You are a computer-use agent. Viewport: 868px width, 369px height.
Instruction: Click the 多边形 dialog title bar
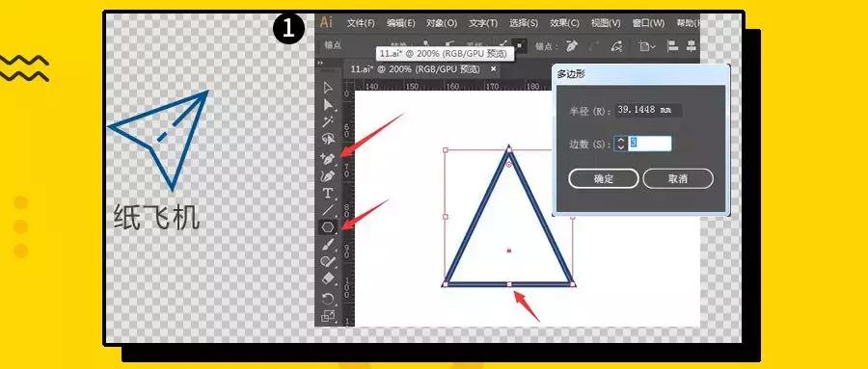click(x=641, y=75)
